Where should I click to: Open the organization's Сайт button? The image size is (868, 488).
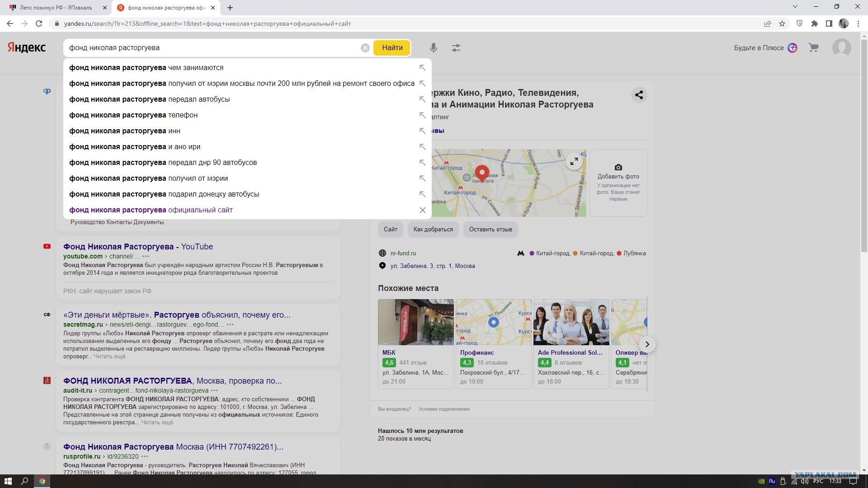pyautogui.click(x=391, y=230)
